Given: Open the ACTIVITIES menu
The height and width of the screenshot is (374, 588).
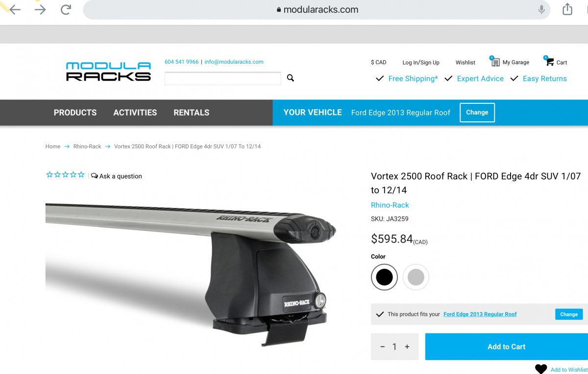Looking at the screenshot, I should click(135, 113).
